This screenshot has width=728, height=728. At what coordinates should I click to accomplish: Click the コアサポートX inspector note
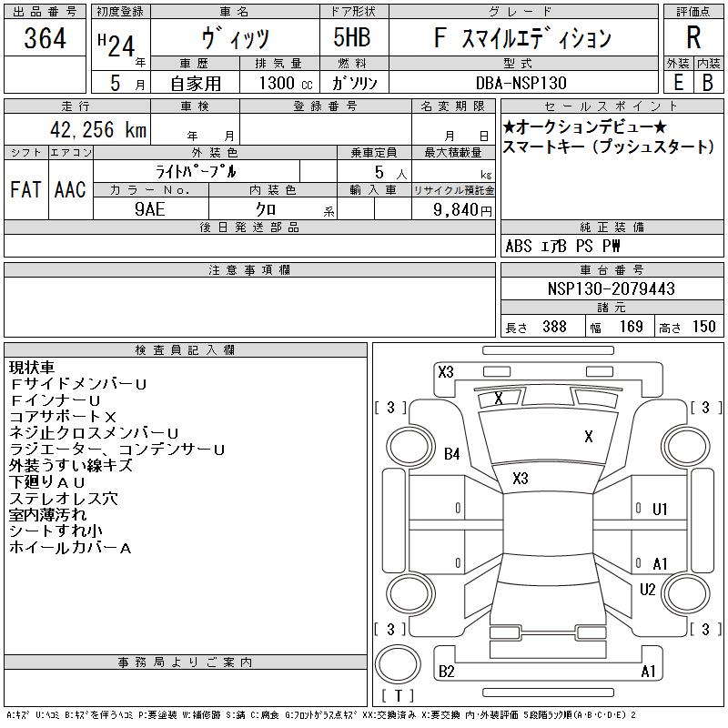pyautogui.click(x=63, y=417)
